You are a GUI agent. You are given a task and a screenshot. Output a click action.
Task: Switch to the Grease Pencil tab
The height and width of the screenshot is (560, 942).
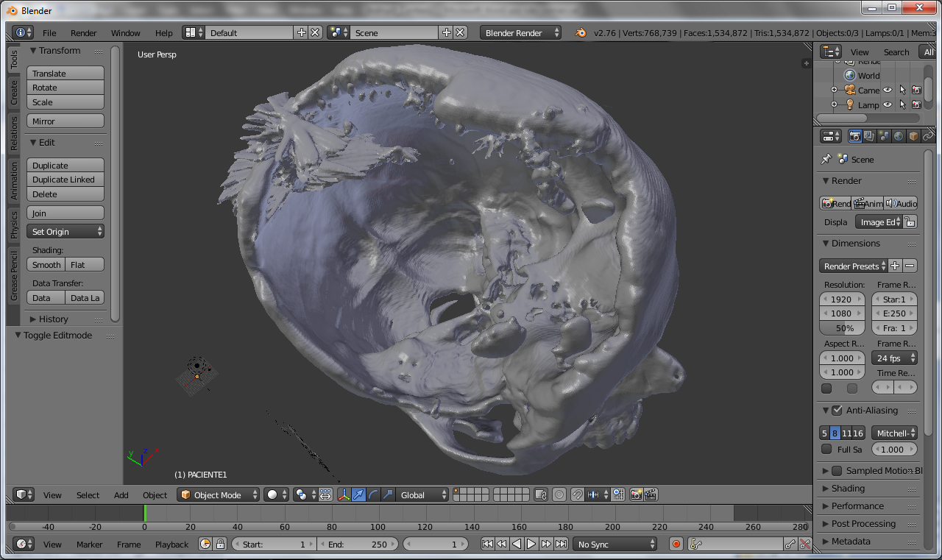[x=13, y=276]
